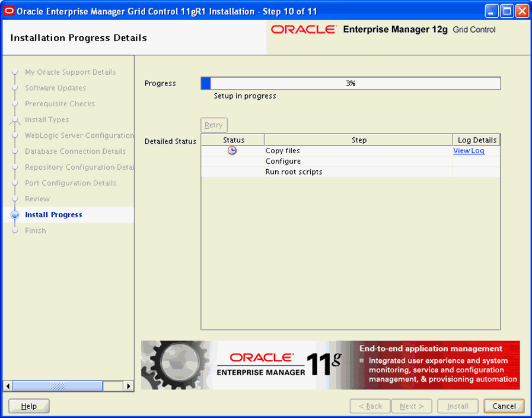Select the Configure row in the table
The image size is (532, 418).
(x=351, y=161)
